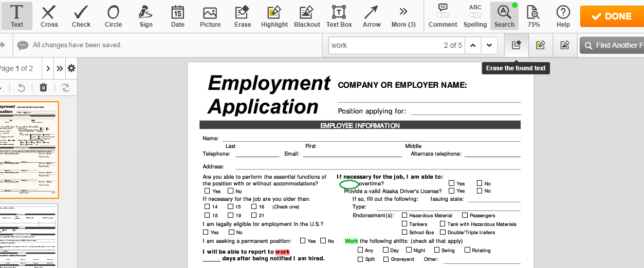The image size is (644, 268).
Task: Erase the found text
Action: (x=517, y=45)
